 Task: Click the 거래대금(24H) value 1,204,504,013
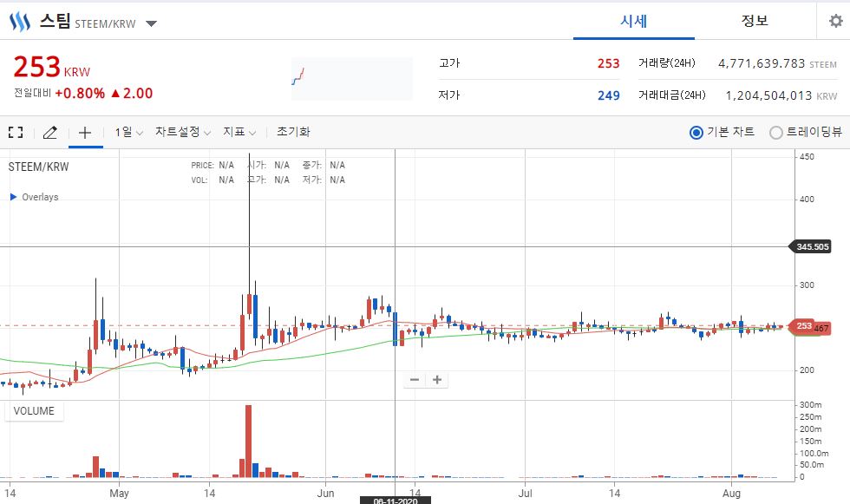tap(768, 95)
